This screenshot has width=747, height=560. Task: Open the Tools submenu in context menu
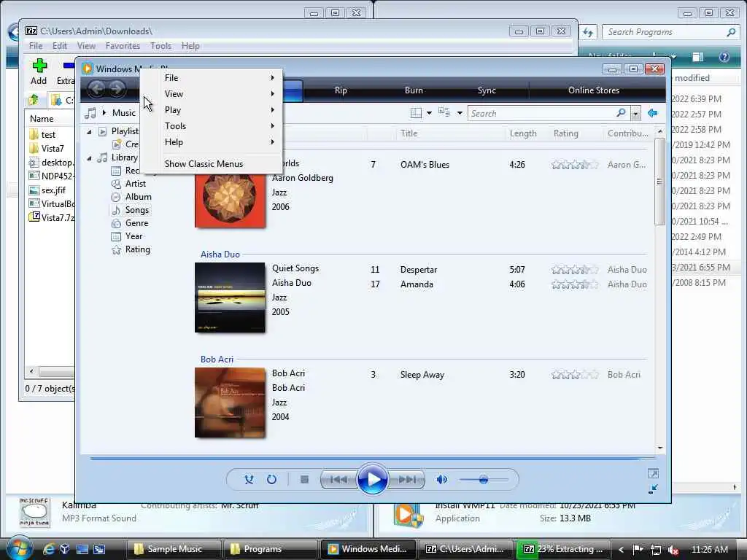tap(219, 126)
